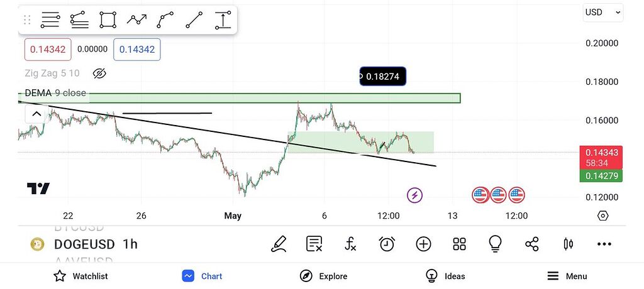Viewport: 644px width, 289px height.
Task: Select the trend line drawing tool
Action: coord(194,20)
